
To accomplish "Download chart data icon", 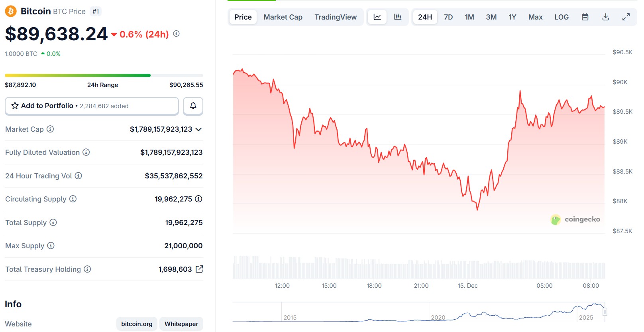I will 605,17.
